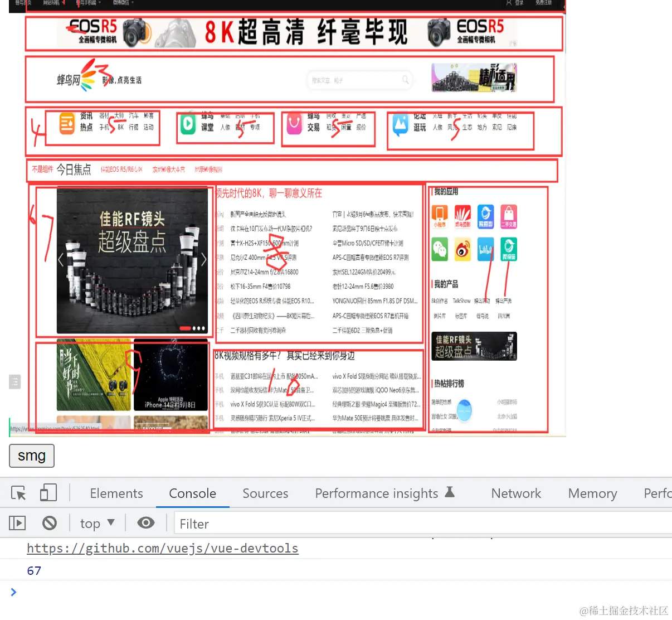
Task: Open the bilibili app icon
Action: click(x=485, y=249)
